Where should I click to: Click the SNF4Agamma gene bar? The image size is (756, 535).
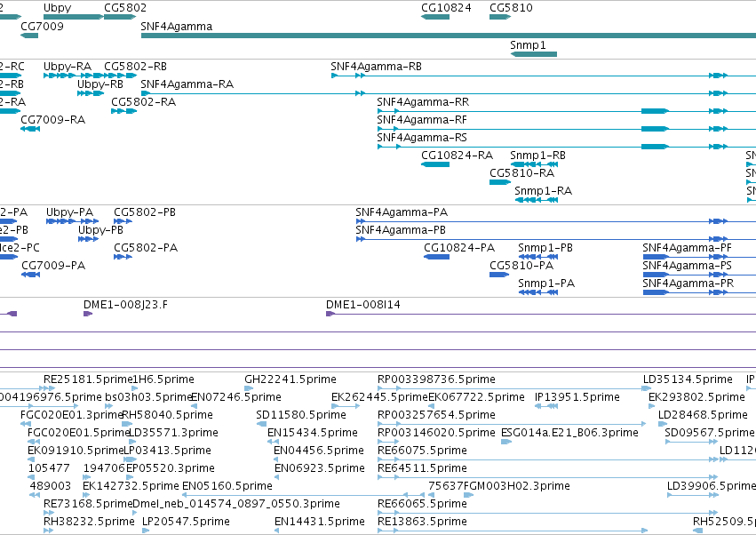[x=449, y=36]
